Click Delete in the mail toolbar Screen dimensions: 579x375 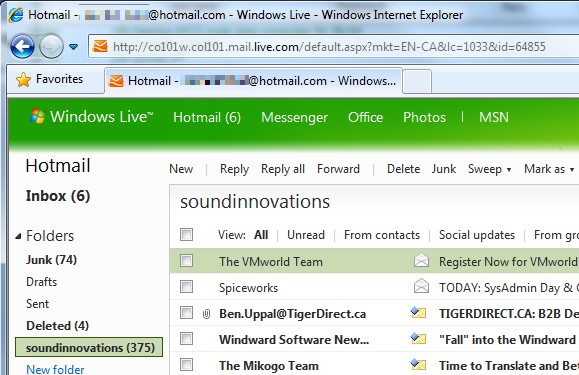coord(403,169)
